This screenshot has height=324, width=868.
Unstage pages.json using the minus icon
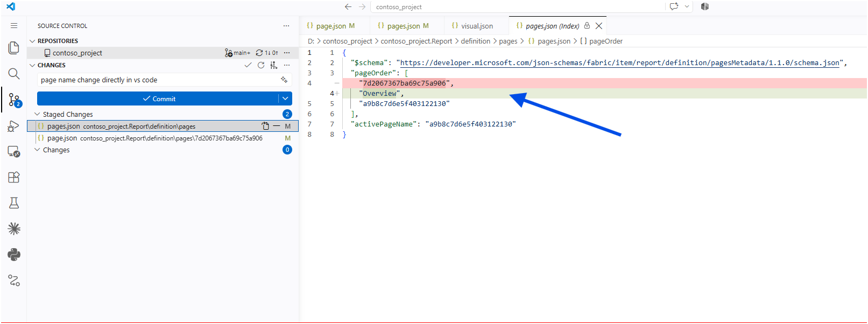pos(277,126)
